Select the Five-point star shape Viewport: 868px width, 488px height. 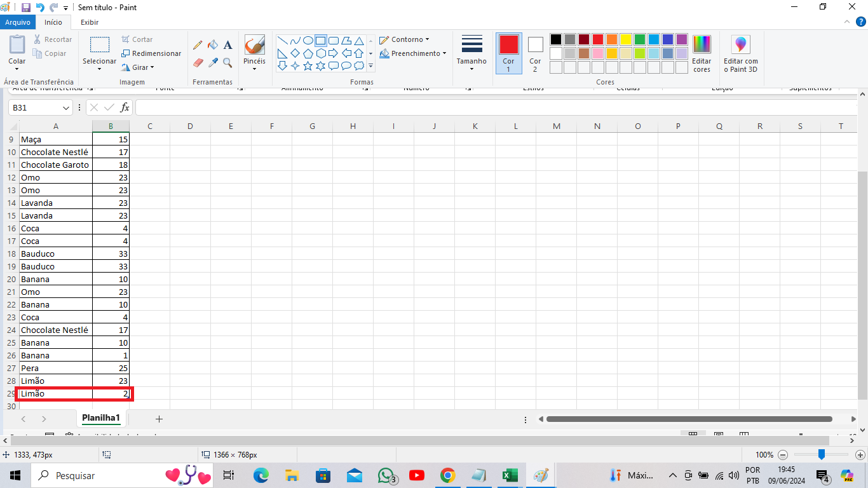coord(308,65)
